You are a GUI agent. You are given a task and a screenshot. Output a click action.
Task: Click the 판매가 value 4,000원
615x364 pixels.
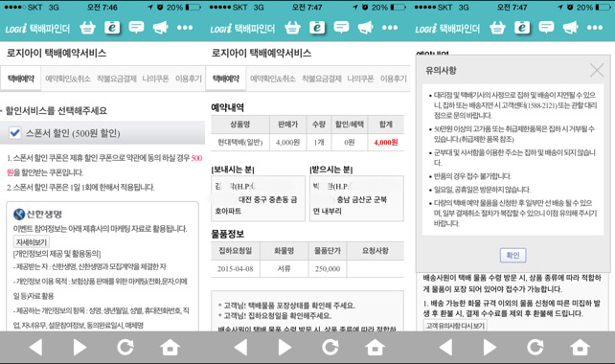(x=288, y=143)
